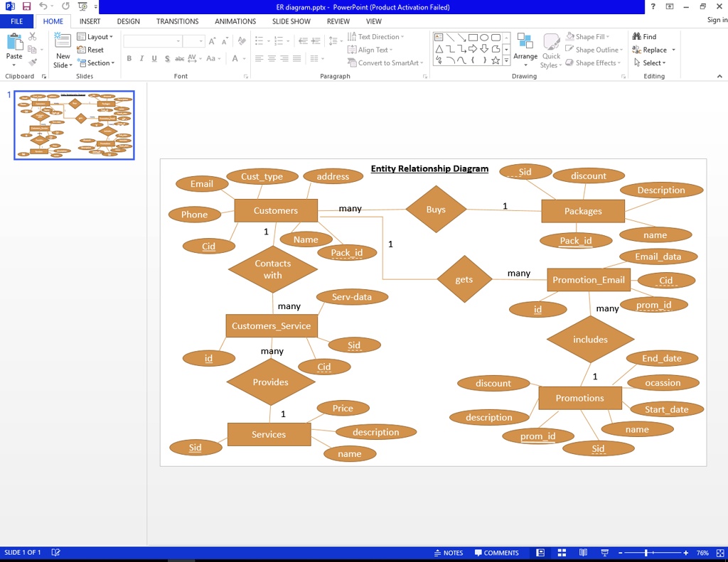Click Start From Beginning presentation icon

pyautogui.click(x=82, y=6)
